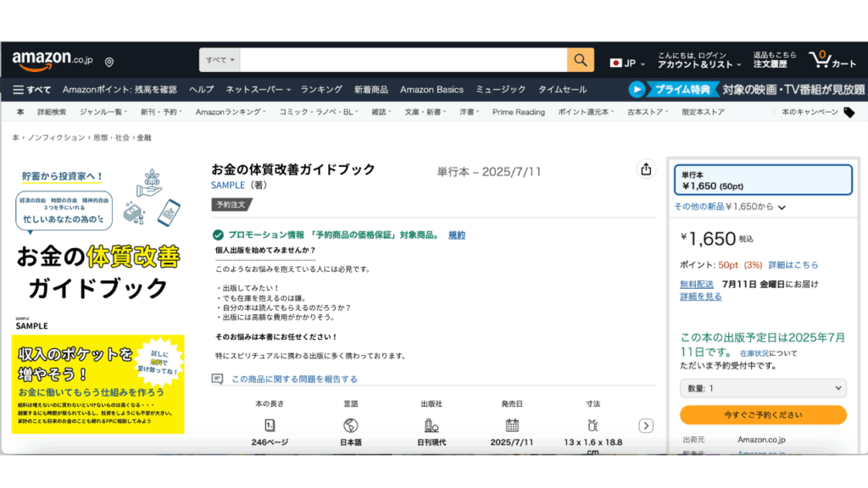Viewport: 868px width, 488px height.
Task: Click the 在庫状況 link
Action: tap(754, 353)
